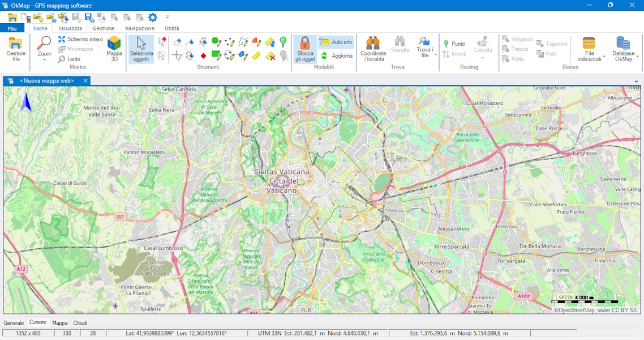Expand the tab list arrow at right
This screenshot has width=644, height=340.
click(x=637, y=82)
